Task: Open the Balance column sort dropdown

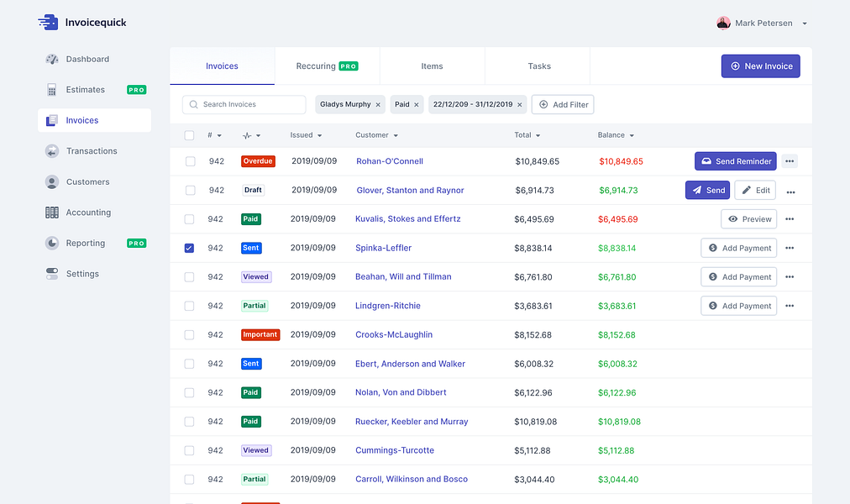Action: point(632,135)
